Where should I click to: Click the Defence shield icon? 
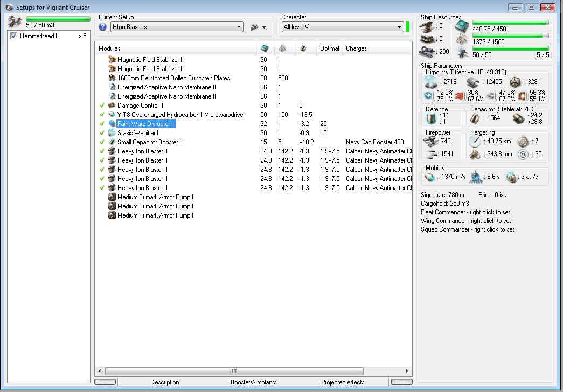[x=431, y=118]
